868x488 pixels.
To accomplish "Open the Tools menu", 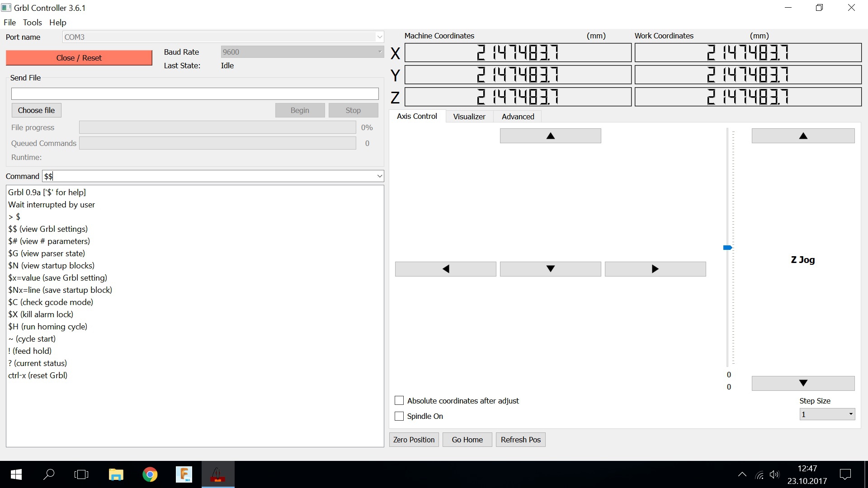I will coord(32,22).
